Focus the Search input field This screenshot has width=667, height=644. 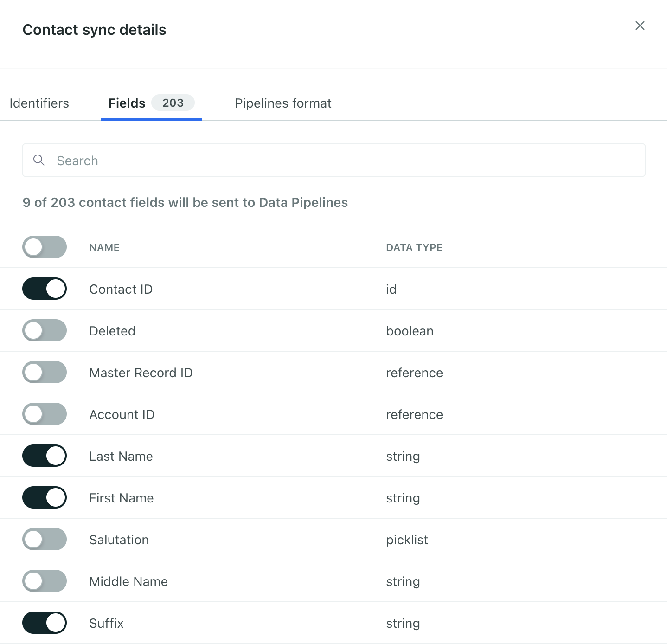point(334,160)
